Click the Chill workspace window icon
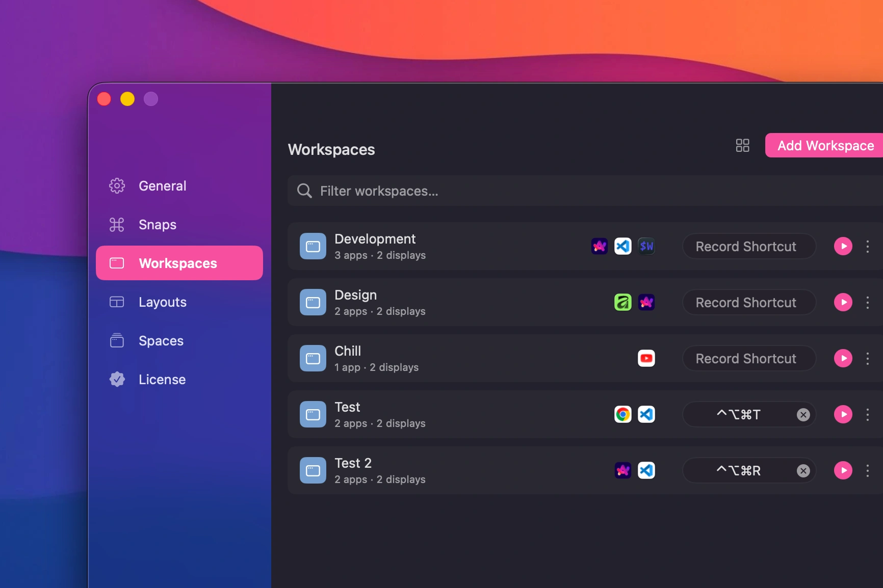This screenshot has width=883, height=588. [313, 359]
